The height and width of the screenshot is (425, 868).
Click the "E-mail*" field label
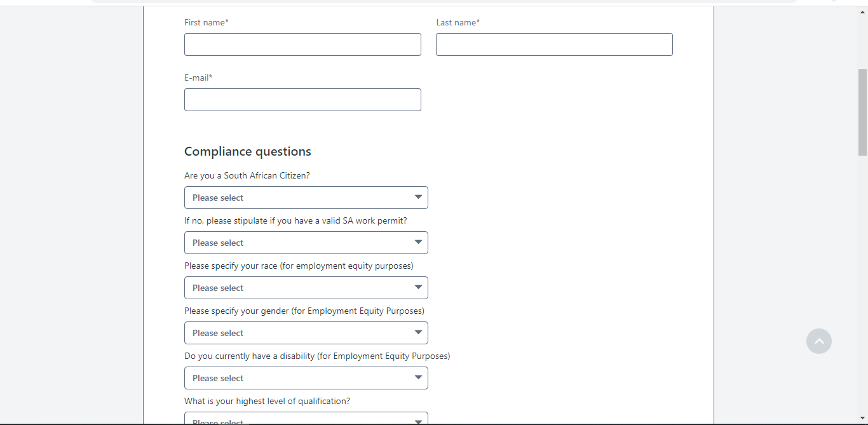tap(198, 78)
